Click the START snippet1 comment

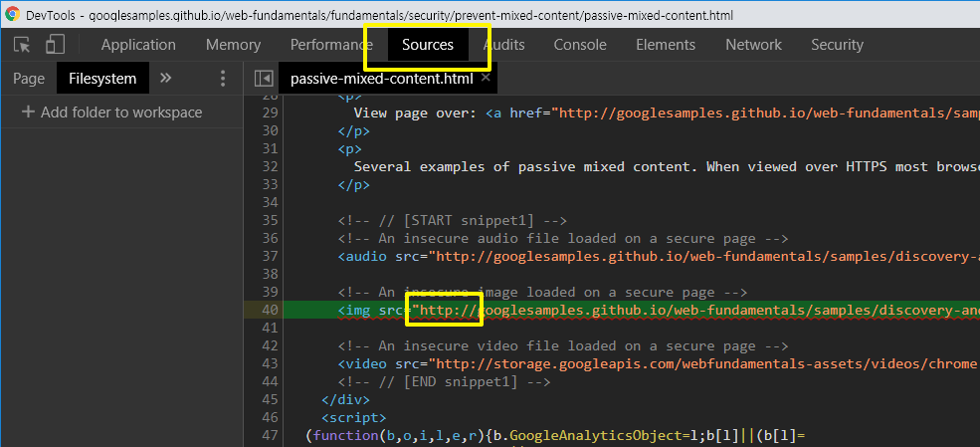(x=453, y=221)
